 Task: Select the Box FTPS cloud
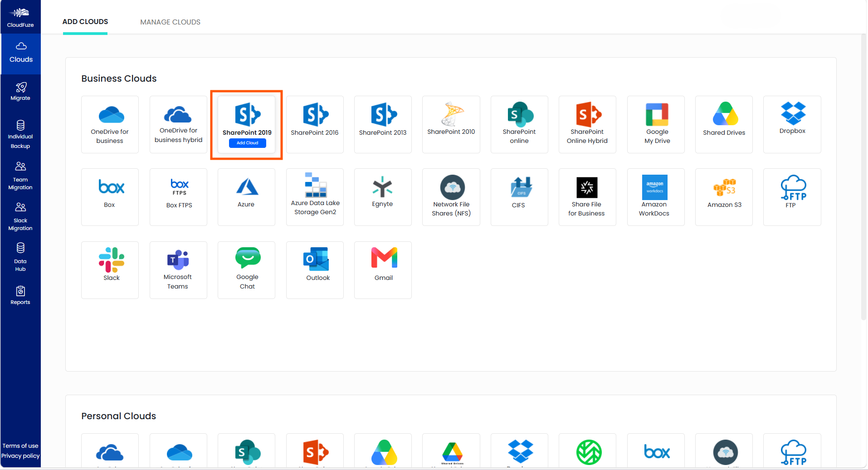[x=178, y=197]
